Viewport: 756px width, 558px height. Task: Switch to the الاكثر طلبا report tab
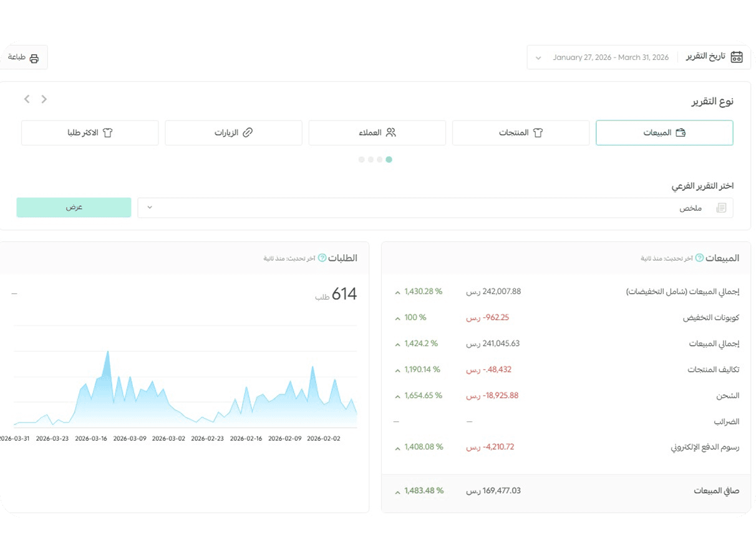click(90, 133)
